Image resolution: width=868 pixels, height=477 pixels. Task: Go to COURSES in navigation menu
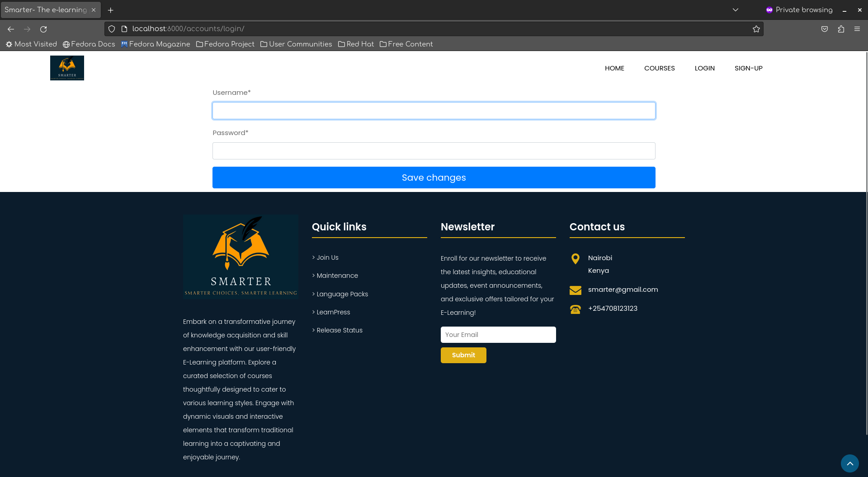(659, 68)
